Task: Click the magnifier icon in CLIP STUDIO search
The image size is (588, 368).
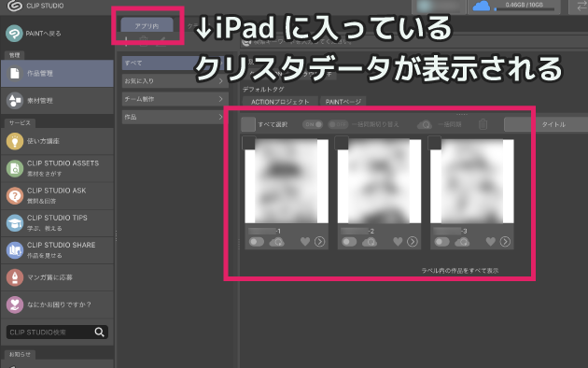Action: pos(99,332)
